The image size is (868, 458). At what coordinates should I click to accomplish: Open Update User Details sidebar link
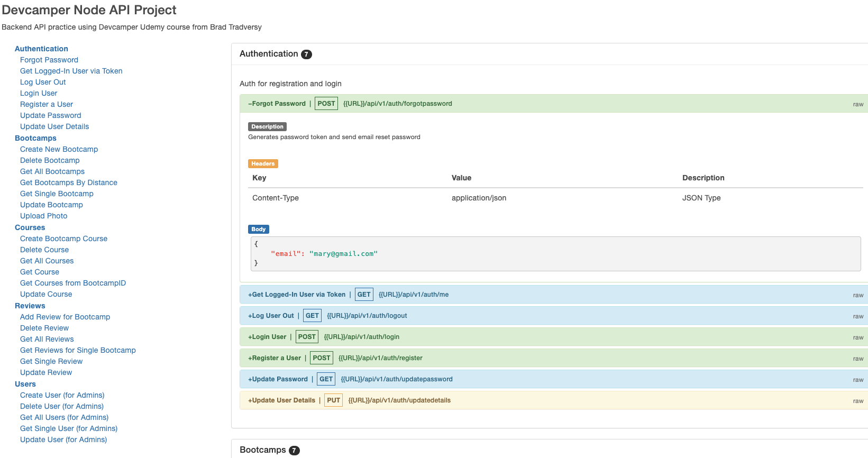pos(54,126)
